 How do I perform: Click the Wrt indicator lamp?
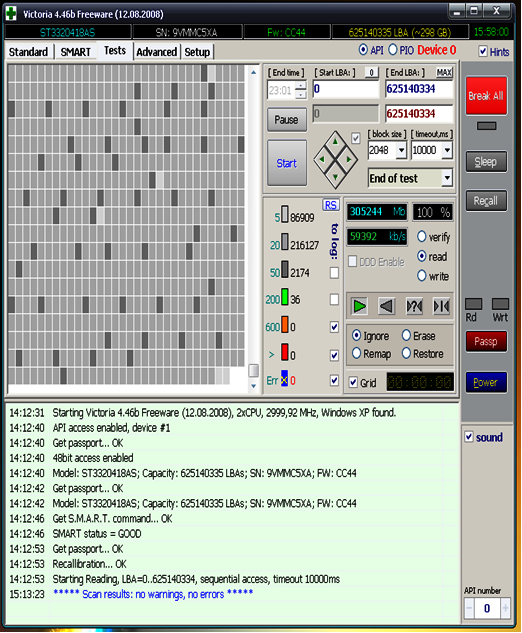500,304
